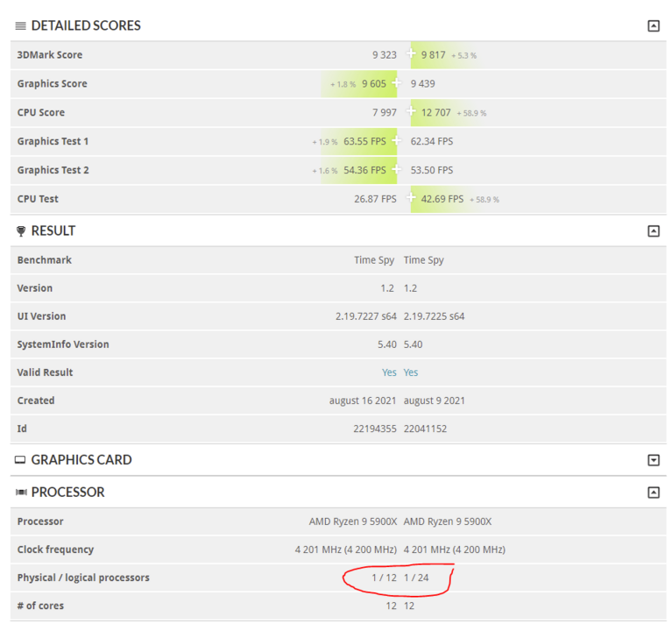Select the CPU Score value 7 997
This screenshot has width=672, height=631.
click(x=385, y=112)
